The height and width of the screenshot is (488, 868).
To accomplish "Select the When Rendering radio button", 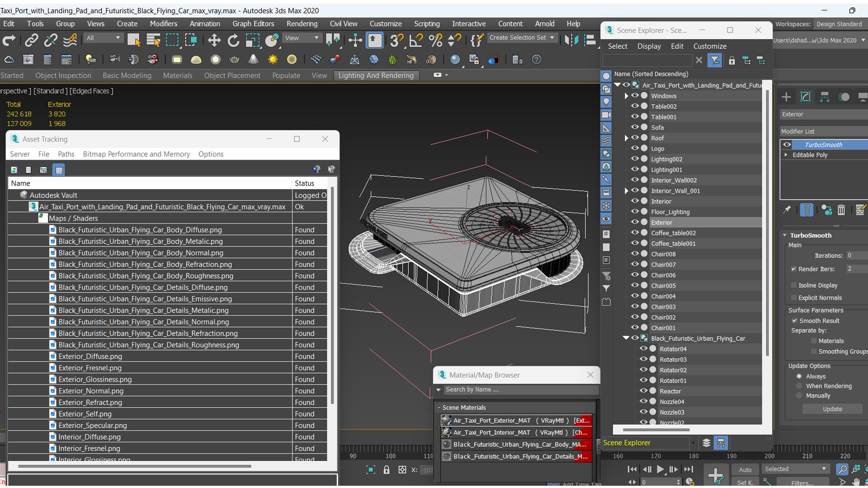I will tap(799, 386).
